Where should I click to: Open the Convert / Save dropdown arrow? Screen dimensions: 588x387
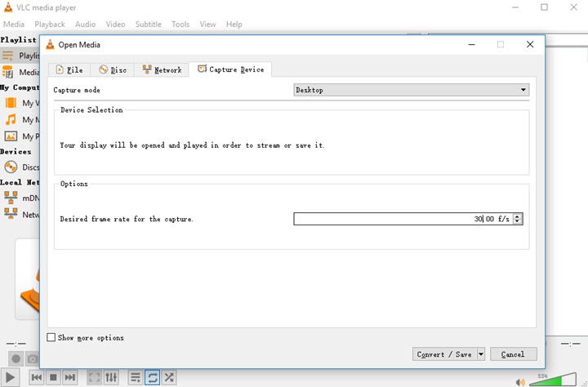pyautogui.click(x=481, y=354)
